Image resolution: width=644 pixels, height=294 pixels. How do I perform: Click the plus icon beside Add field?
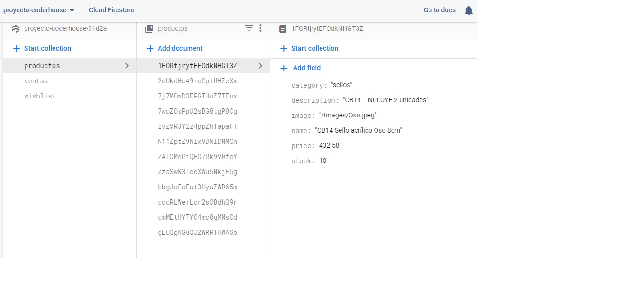(x=284, y=68)
